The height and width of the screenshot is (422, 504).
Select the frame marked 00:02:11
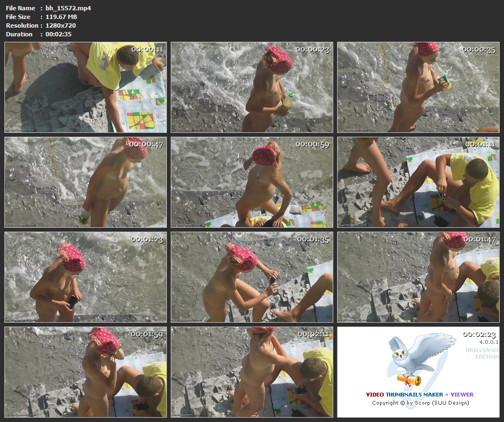coord(252,372)
